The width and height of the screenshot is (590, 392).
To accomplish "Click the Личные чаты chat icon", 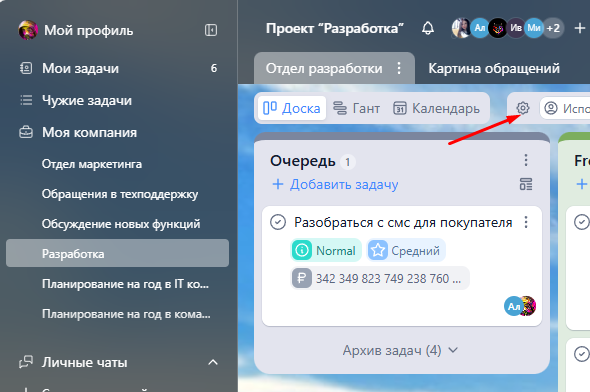I will 26,362.
